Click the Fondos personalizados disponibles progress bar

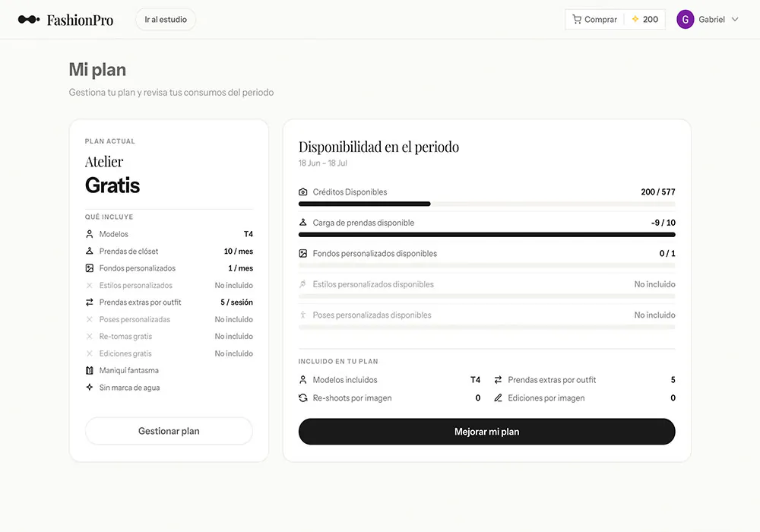486,265
